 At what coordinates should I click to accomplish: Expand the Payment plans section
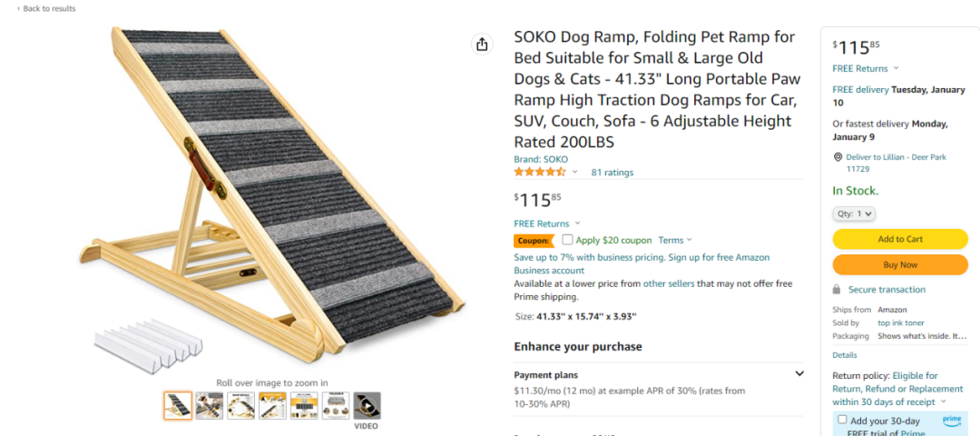click(799, 374)
